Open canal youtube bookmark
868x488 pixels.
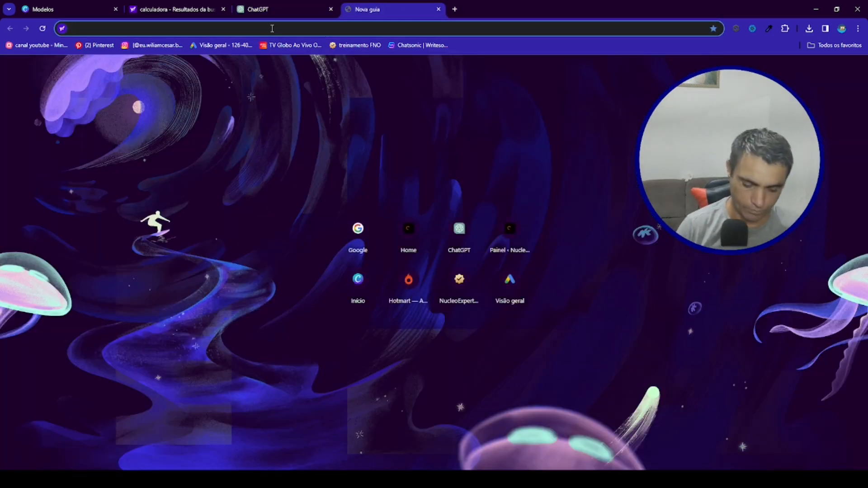coord(37,45)
